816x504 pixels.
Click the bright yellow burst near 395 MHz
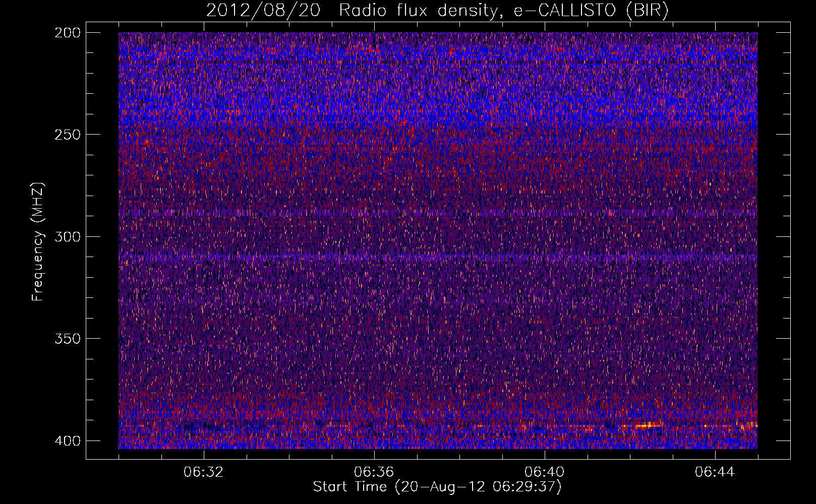pos(648,425)
